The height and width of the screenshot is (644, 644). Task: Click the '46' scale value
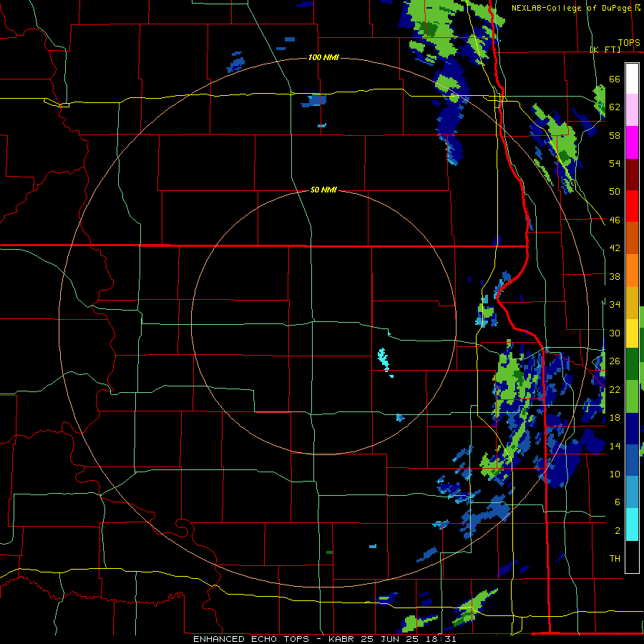coord(615,220)
